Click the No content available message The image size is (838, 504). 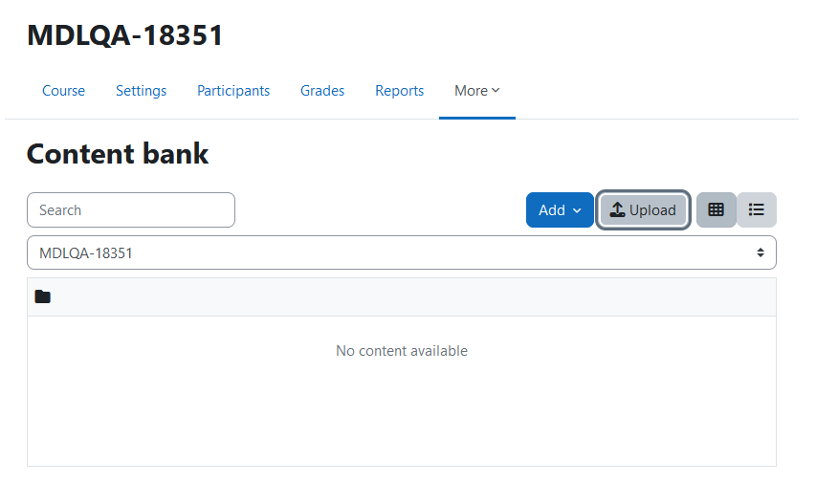[402, 351]
